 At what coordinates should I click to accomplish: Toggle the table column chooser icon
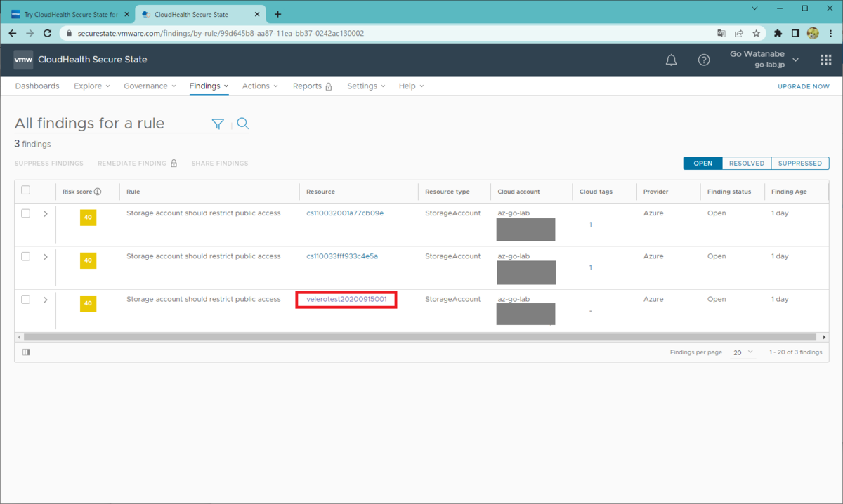point(26,352)
